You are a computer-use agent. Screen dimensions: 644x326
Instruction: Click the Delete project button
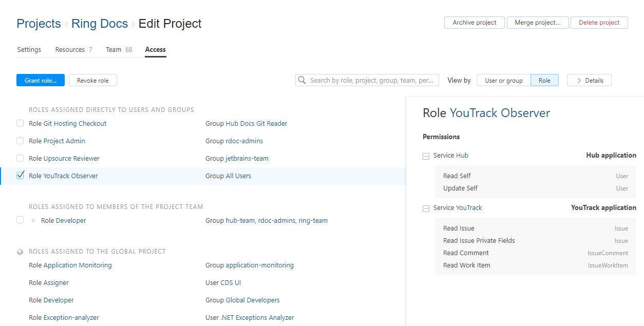pyautogui.click(x=599, y=23)
